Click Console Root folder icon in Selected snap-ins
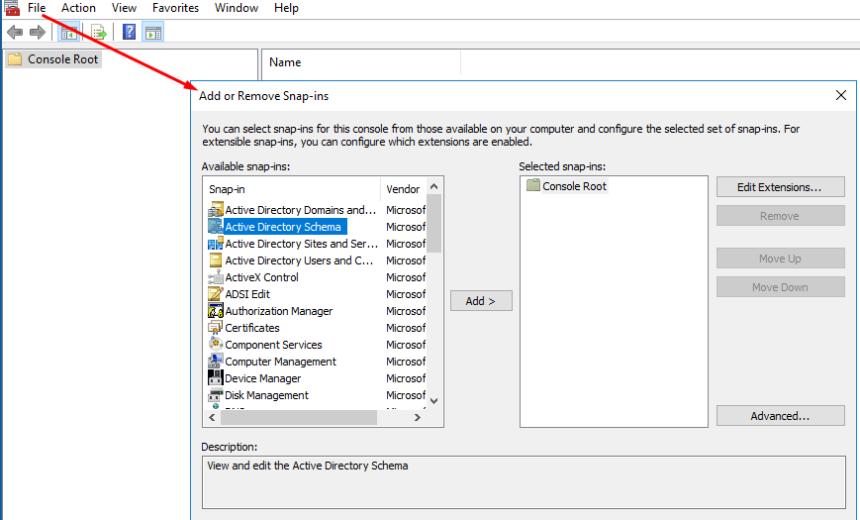 [x=533, y=185]
